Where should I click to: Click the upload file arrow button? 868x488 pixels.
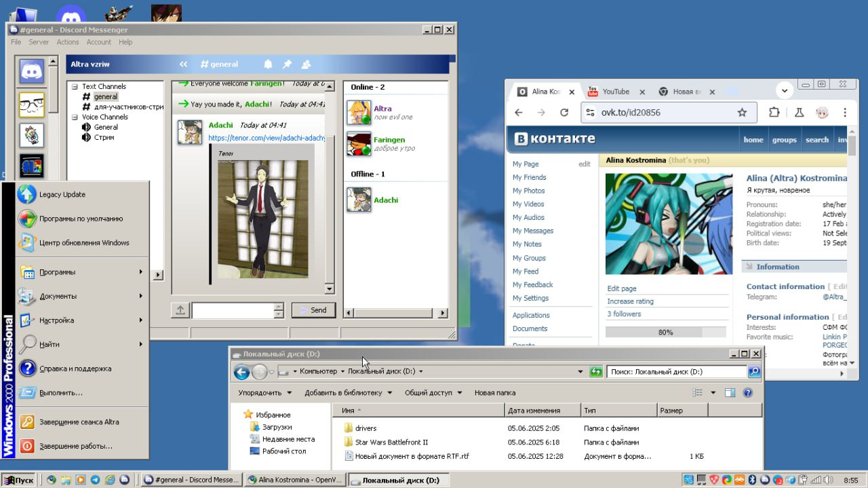(180, 310)
